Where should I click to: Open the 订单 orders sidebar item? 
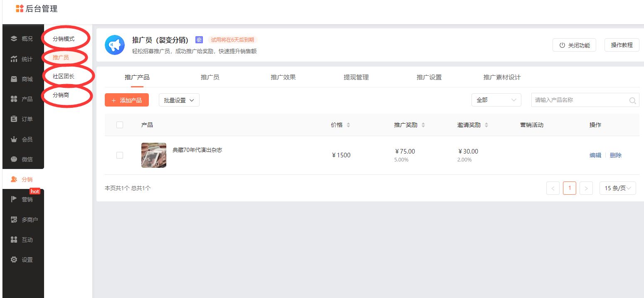pyautogui.click(x=23, y=119)
